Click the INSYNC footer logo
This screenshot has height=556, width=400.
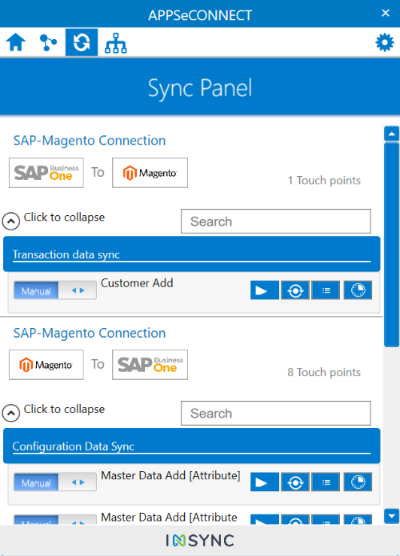tap(200, 540)
